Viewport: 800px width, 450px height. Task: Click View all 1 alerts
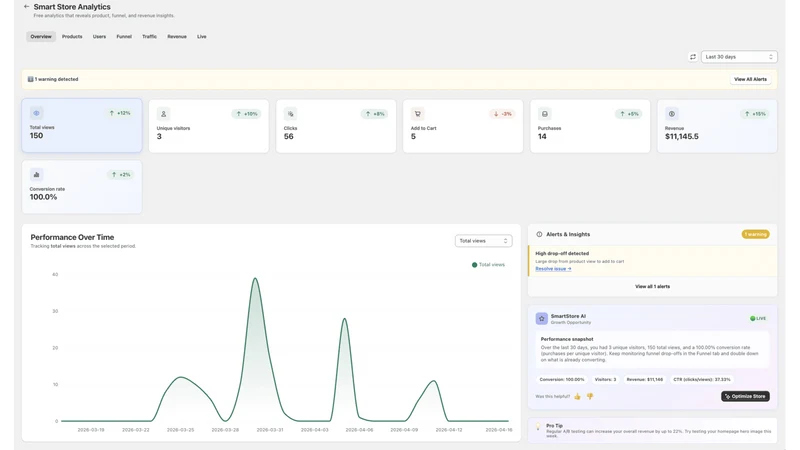[652, 287]
